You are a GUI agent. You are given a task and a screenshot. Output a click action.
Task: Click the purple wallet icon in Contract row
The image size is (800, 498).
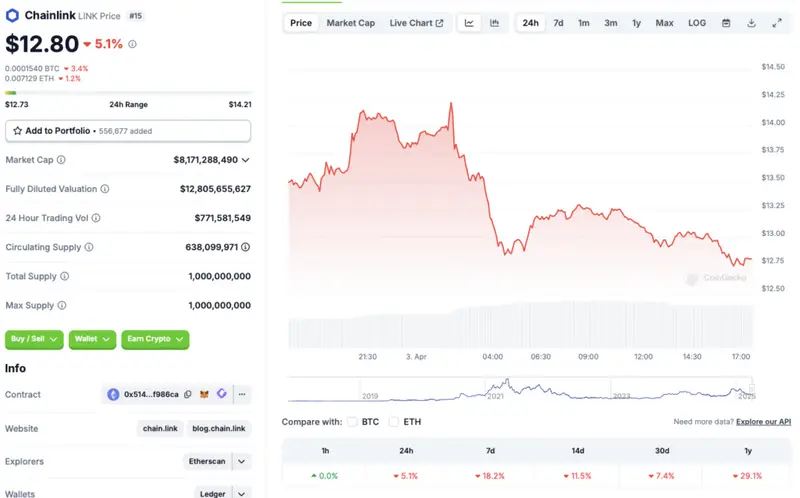pos(221,394)
